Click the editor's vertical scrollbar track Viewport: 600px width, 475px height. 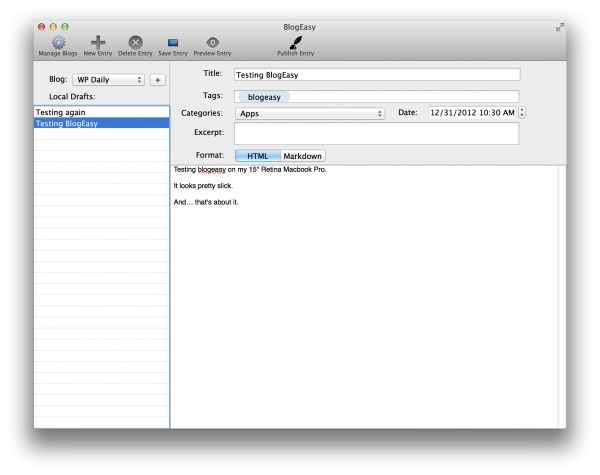[561, 297]
